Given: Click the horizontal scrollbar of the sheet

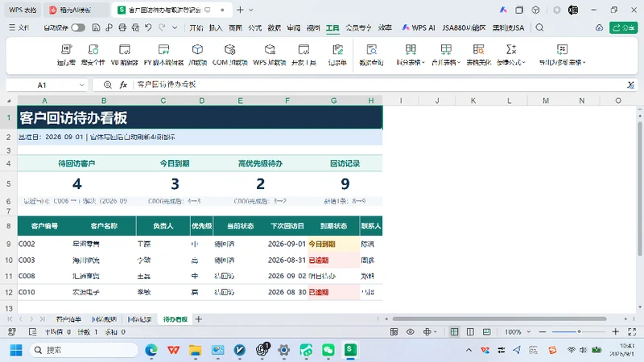Looking at the screenshot, I should click(499, 319).
